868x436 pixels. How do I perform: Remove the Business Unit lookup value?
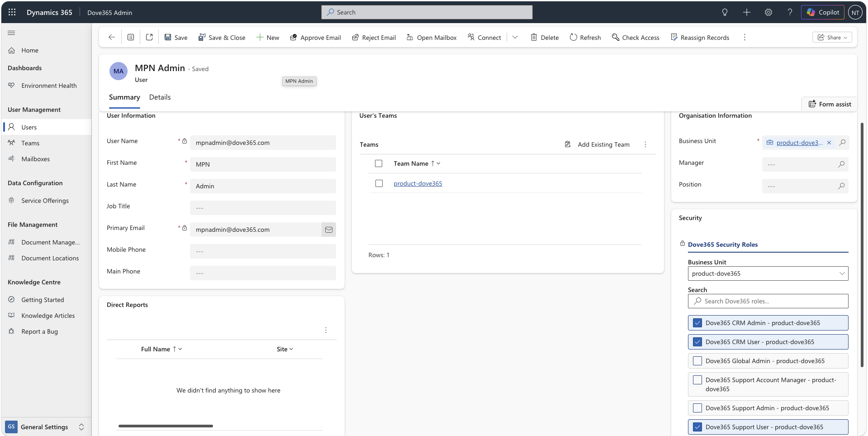click(829, 143)
